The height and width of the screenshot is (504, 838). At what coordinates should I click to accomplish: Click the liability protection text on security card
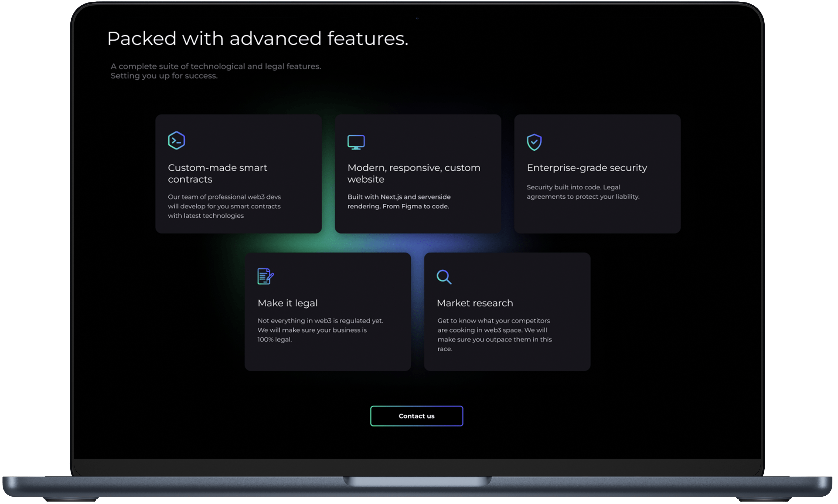pos(583,192)
